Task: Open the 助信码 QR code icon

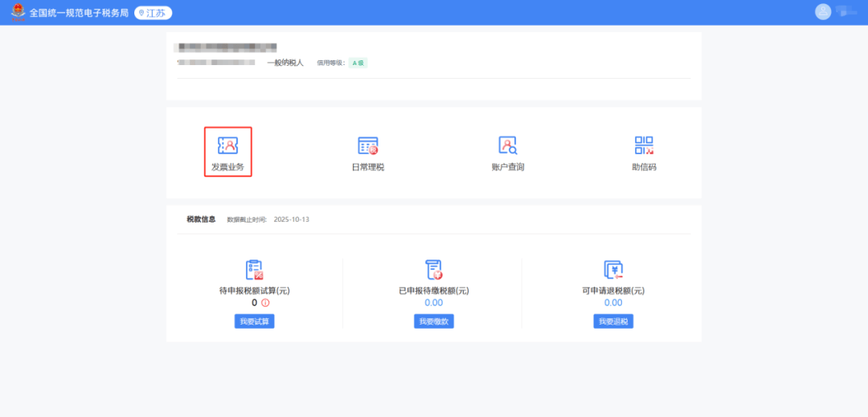Action: (644, 145)
